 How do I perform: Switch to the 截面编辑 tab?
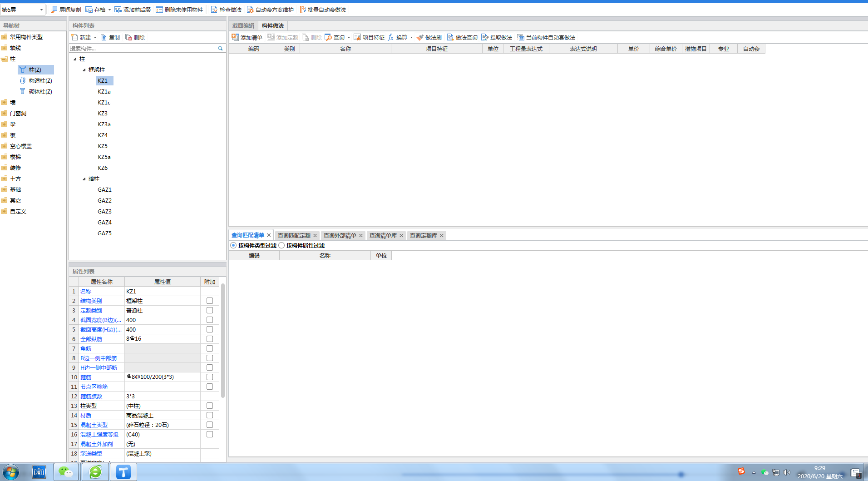click(243, 26)
